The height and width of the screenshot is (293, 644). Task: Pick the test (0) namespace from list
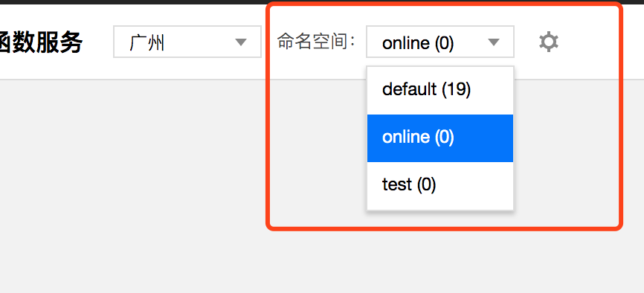(440, 185)
